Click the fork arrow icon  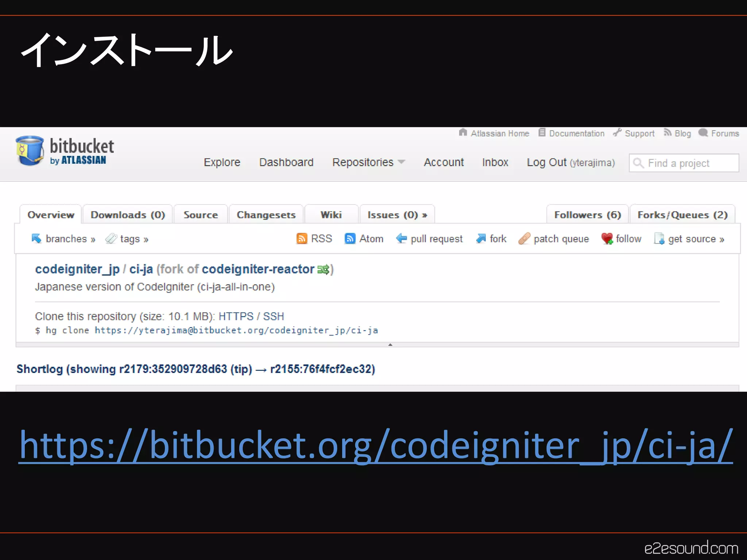click(x=481, y=238)
